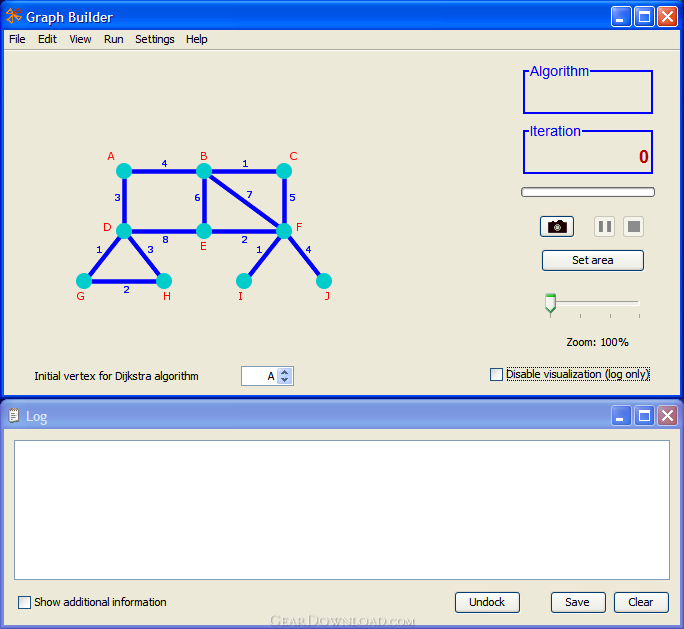Select graph vertex J
This screenshot has width=684, height=629.
(324, 281)
